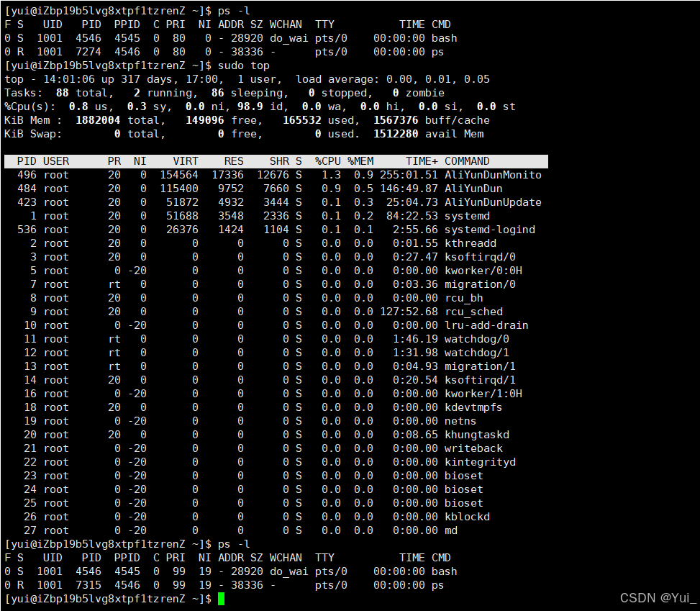Click the rcu_sched process name
The image size is (700, 611).
pyautogui.click(x=473, y=312)
